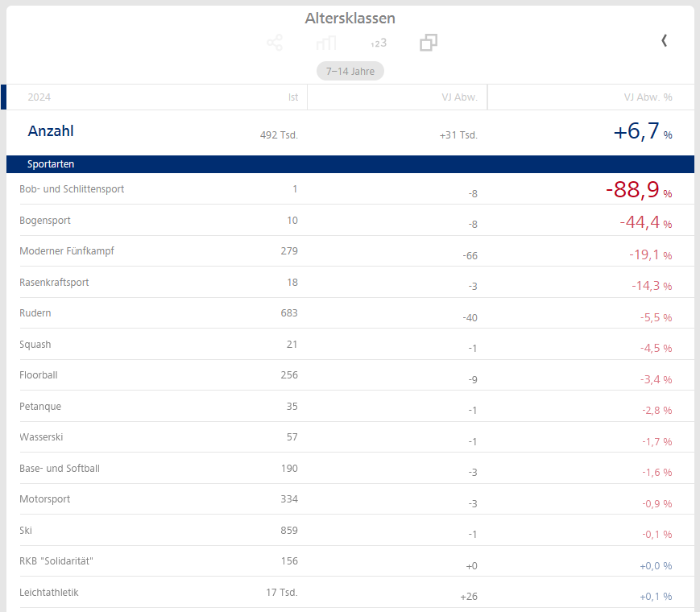Click the Sportarten section header bar
Screen dimensions: 700x612
pos(350,164)
